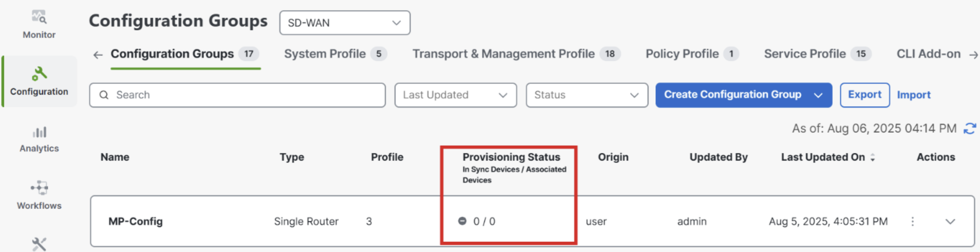980x252 pixels.
Task: Refresh the configuration groups list
Action: [970, 129]
